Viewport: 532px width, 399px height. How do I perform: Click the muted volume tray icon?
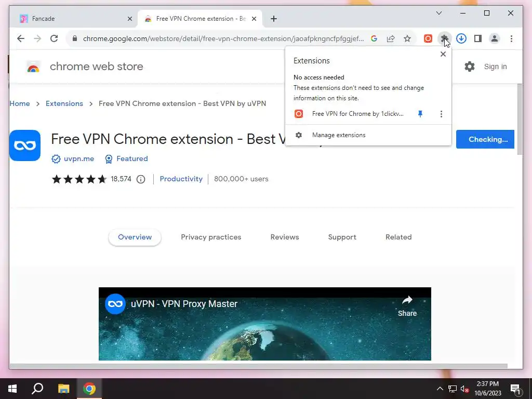pyautogui.click(x=464, y=389)
